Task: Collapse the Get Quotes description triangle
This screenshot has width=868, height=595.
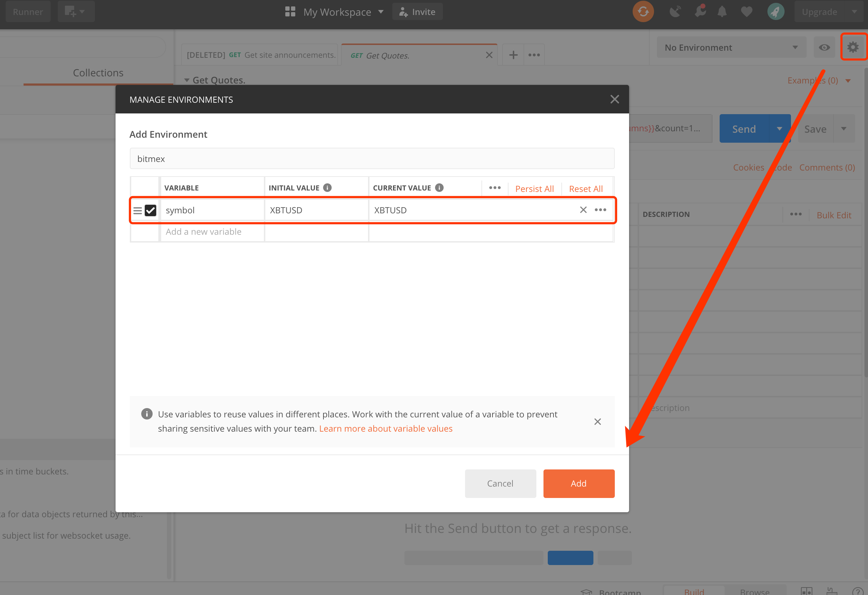Action: click(187, 80)
